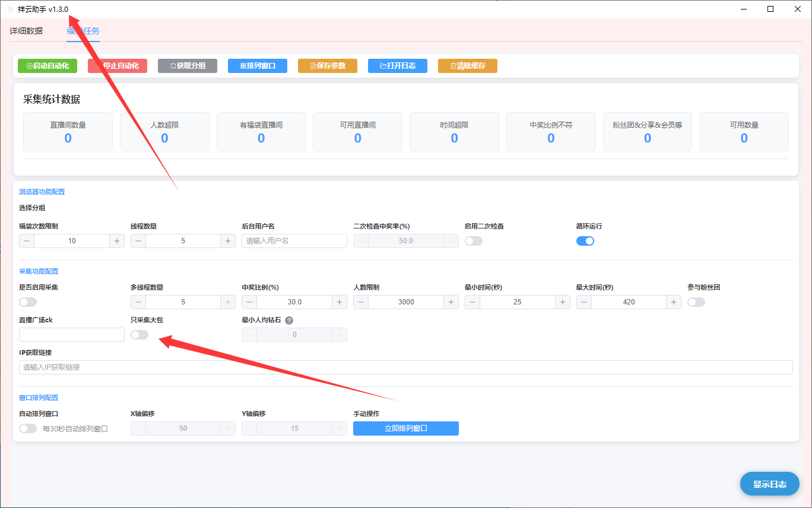Click the 排列窗口 toolbar button

click(x=258, y=66)
